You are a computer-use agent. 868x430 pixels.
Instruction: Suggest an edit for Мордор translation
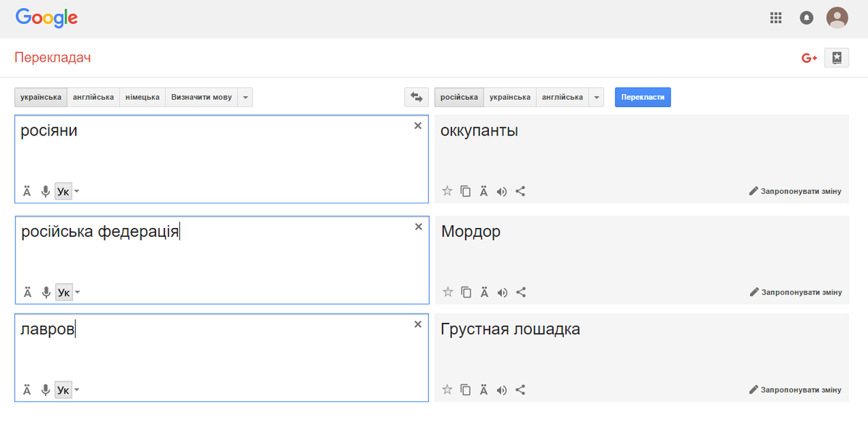[x=796, y=292]
